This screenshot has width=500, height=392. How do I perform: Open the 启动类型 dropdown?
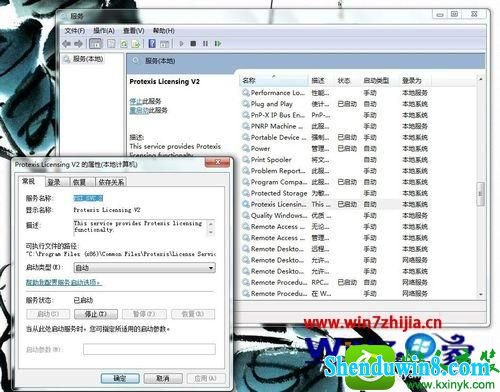(144, 268)
